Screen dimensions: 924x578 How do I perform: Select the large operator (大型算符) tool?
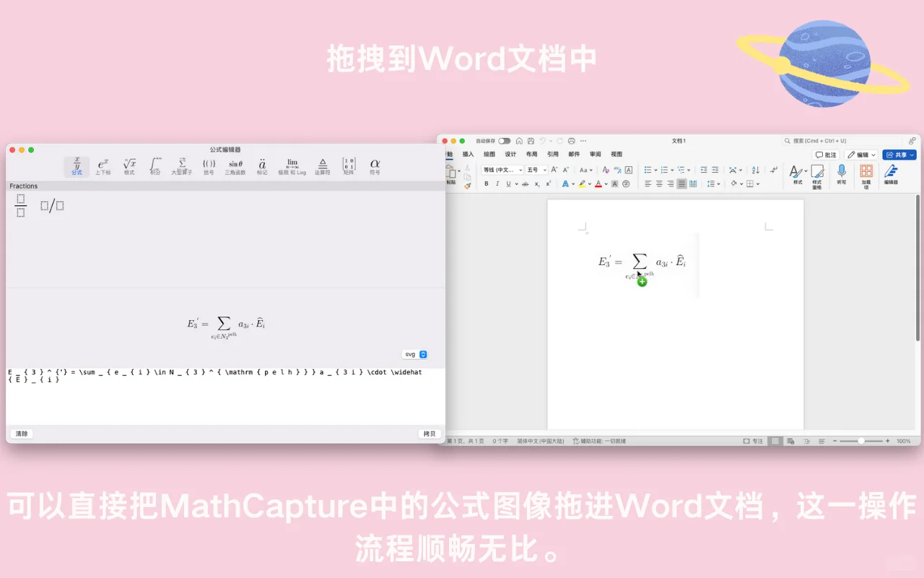(x=181, y=166)
